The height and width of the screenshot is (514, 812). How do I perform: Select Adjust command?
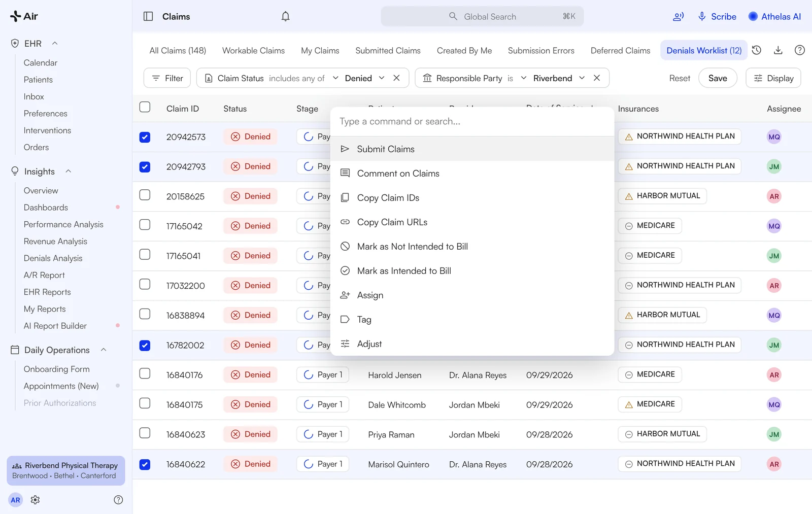click(x=472, y=344)
